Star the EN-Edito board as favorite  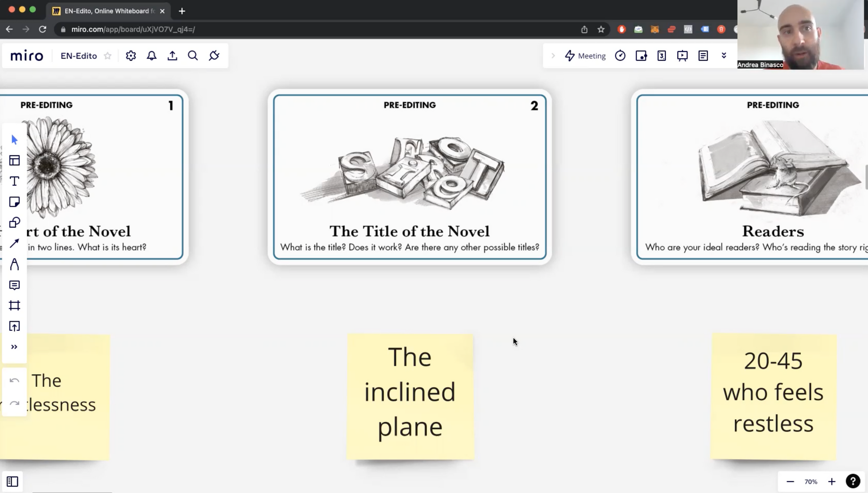108,56
